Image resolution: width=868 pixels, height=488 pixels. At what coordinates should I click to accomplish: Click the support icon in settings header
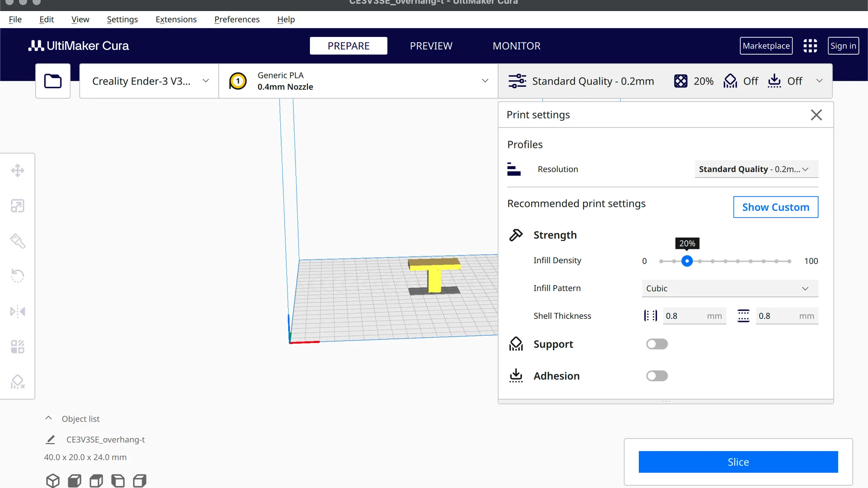(x=730, y=81)
